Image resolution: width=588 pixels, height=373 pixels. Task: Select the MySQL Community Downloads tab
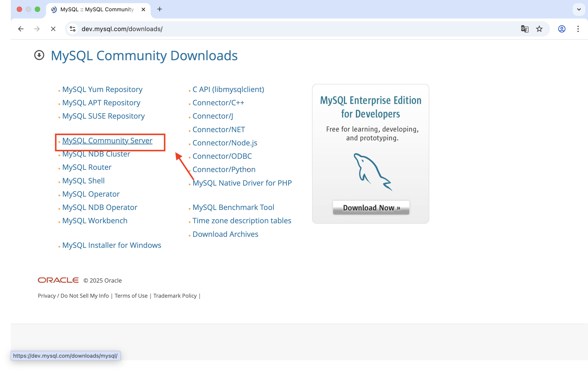tap(97, 9)
